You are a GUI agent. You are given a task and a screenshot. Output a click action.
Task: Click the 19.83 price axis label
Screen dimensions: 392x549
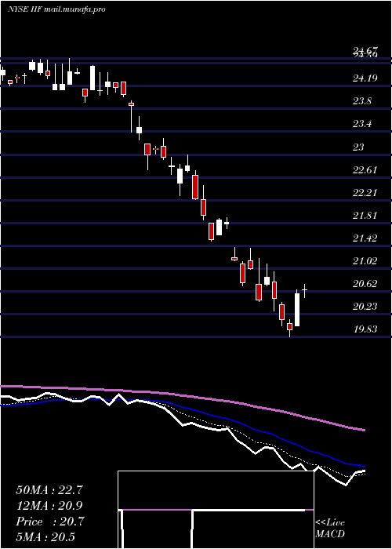click(x=365, y=329)
